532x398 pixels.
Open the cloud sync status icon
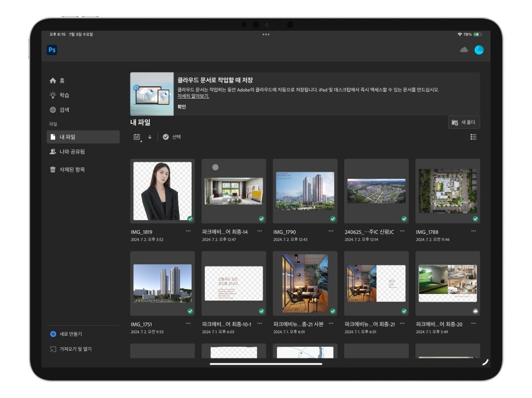pyautogui.click(x=464, y=50)
